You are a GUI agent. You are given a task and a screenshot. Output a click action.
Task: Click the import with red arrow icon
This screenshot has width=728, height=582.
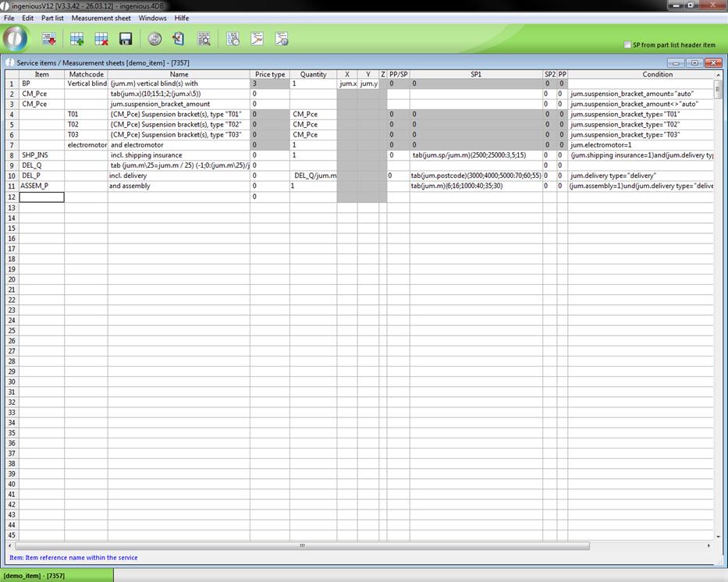click(48, 39)
